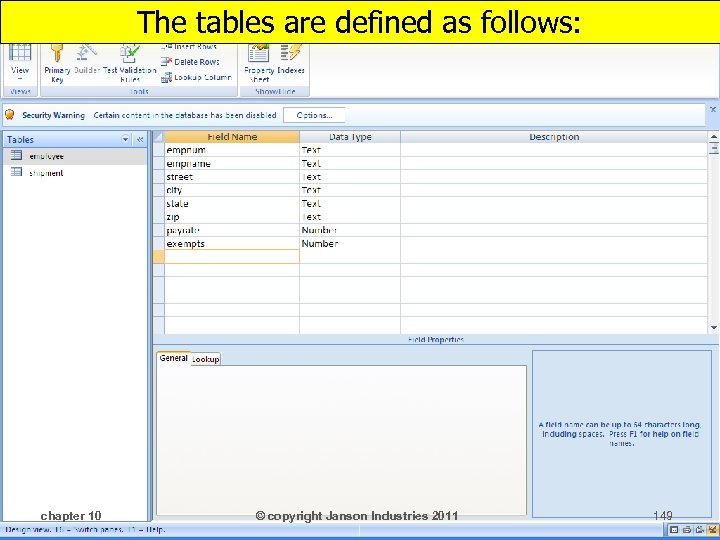The image size is (720, 540).
Task: Click the Text data type for empnum
Action: coord(350,150)
